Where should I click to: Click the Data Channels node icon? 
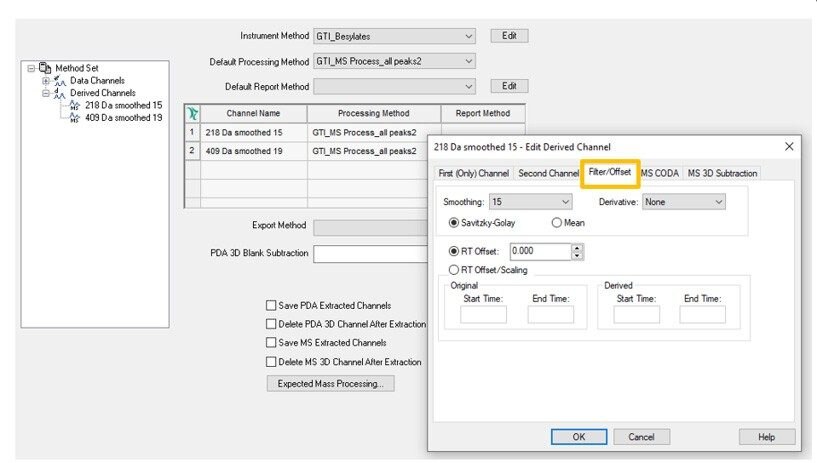pos(60,81)
